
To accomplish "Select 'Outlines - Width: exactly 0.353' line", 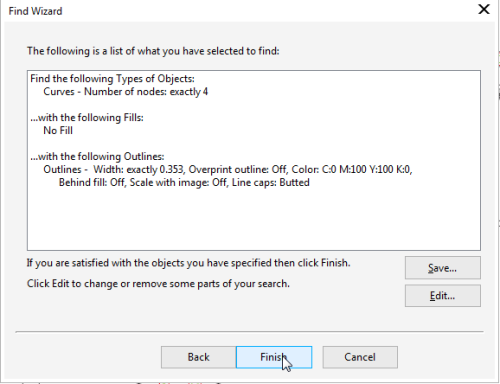I will (228, 170).
